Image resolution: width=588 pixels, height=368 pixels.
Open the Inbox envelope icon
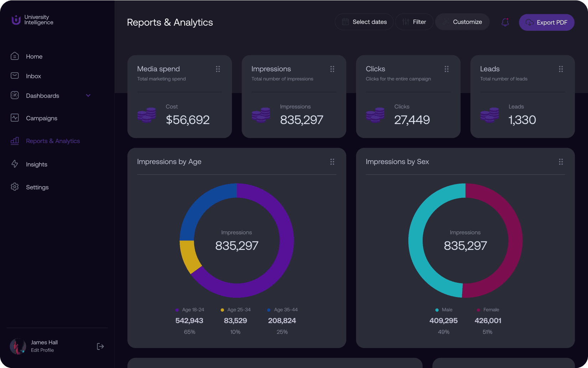pyautogui.click(x=15, y=76)
